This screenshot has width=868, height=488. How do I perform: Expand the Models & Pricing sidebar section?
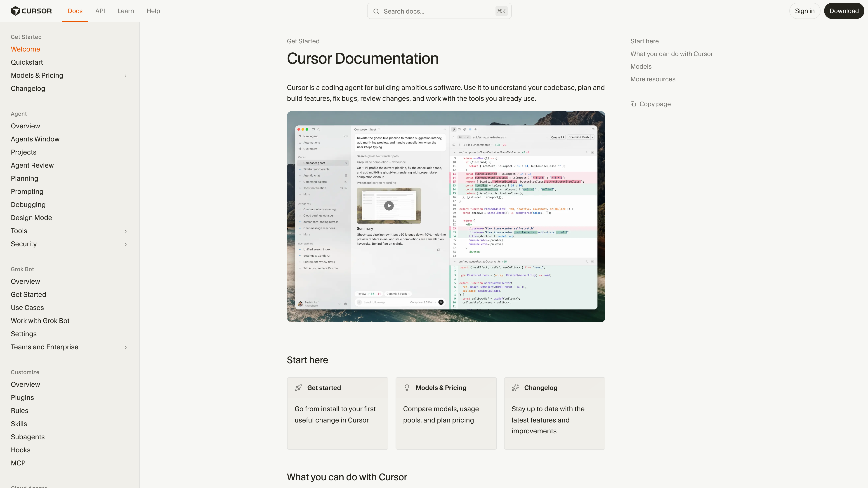pos(126,76)
